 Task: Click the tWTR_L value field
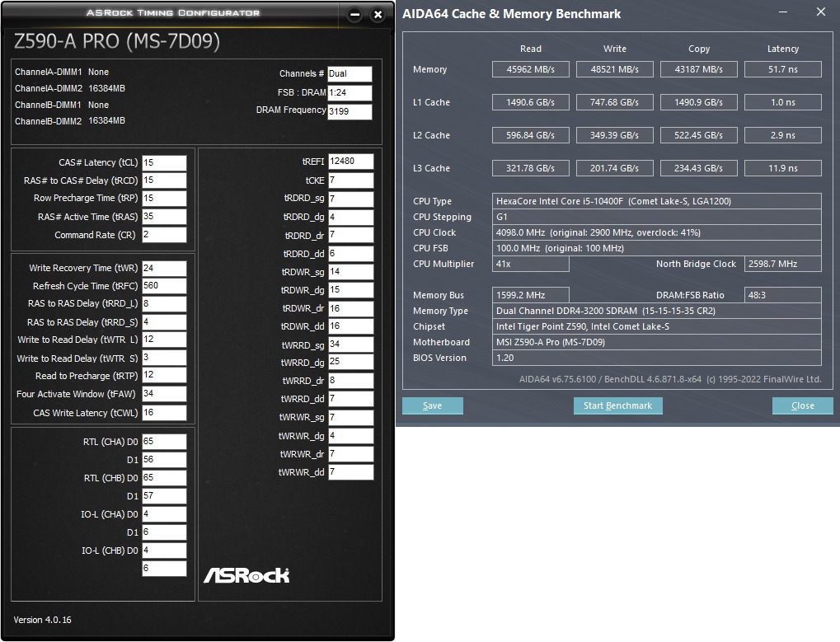click(x=165, y=340)
